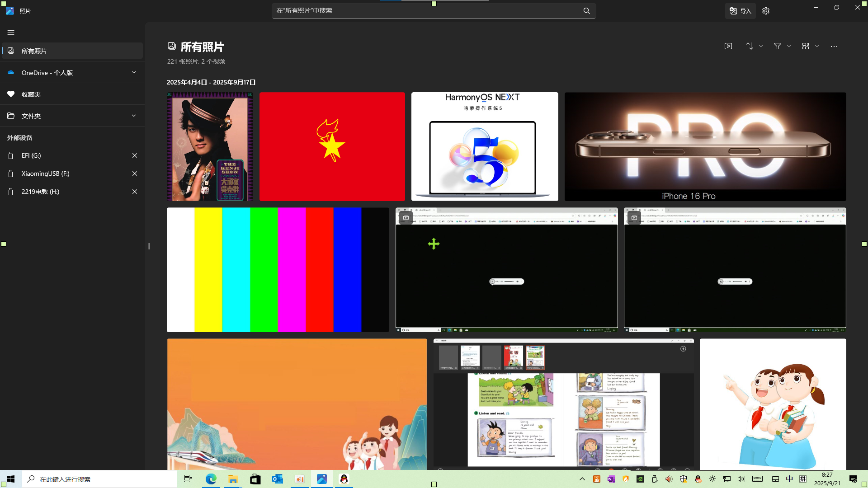868x488 pixels.
Task: Select All Photos in sidebar
Action: click(x=72, y=51)
